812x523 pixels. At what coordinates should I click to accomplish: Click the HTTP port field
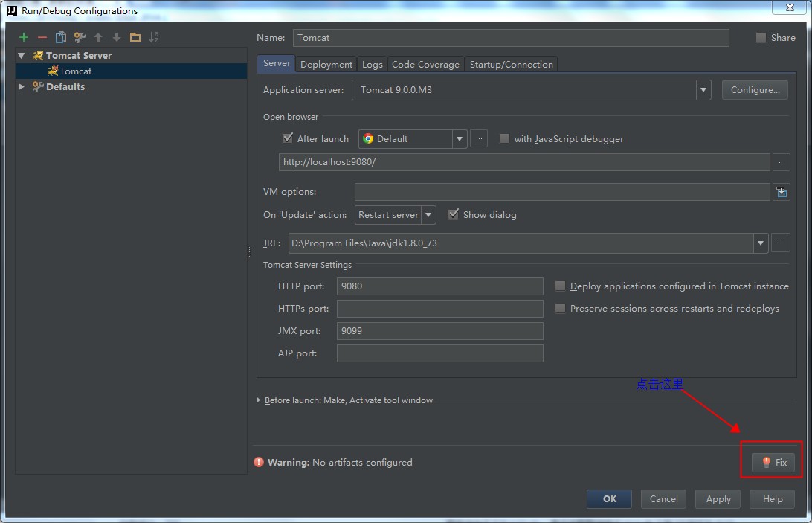[439, 286]
